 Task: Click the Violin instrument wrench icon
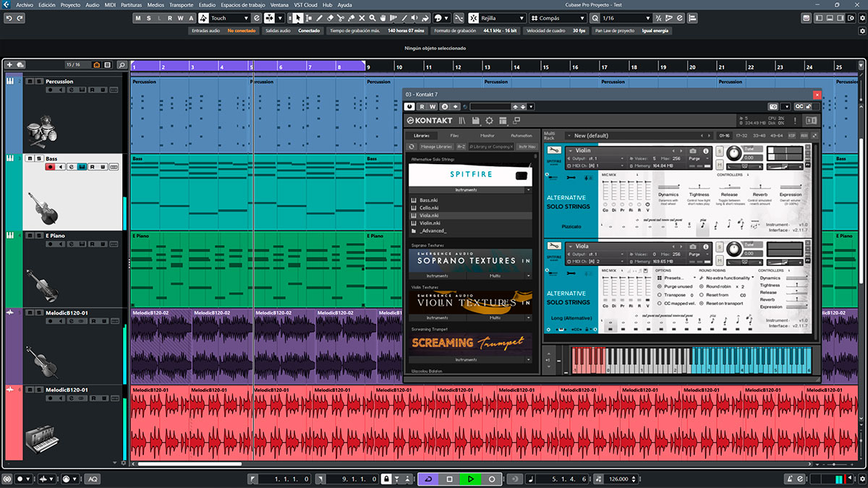(555, 150)
